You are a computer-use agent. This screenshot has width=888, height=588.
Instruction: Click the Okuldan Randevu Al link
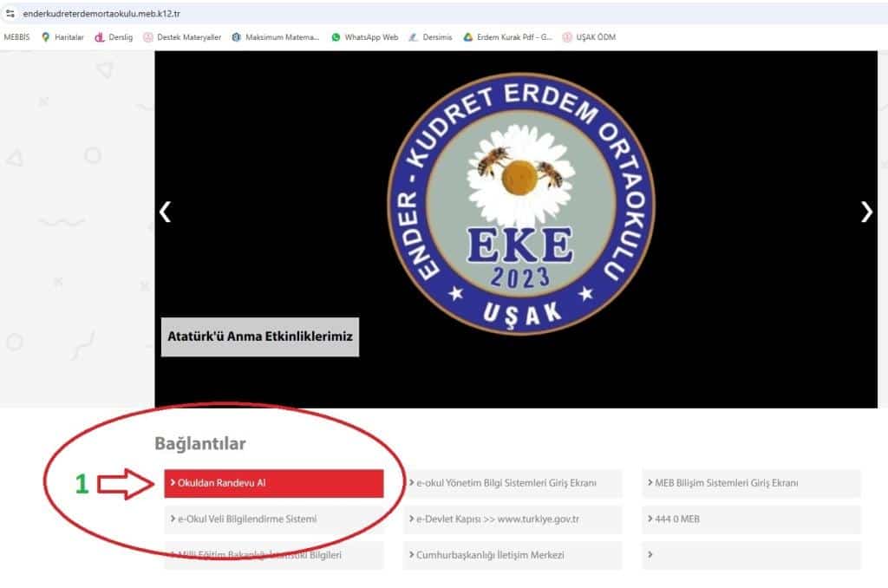tap(274, 483)
